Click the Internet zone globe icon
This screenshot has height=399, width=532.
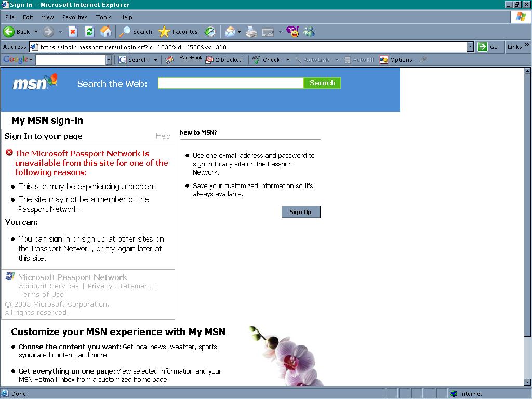point(454,394)
